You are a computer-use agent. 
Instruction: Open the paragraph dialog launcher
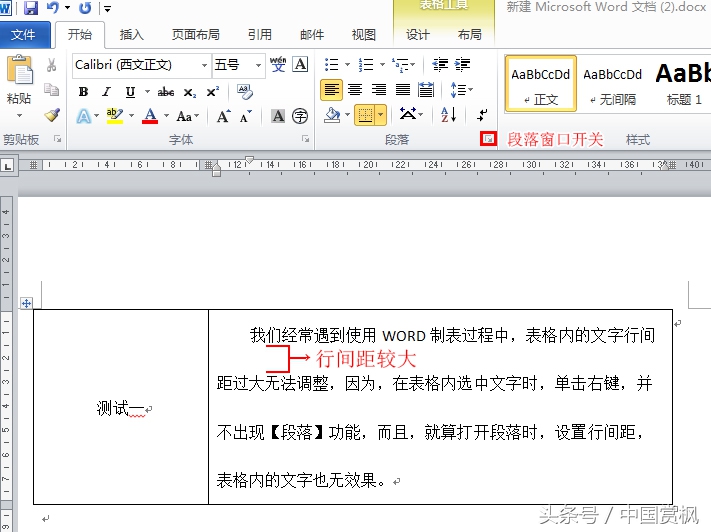pyautogui.click(x=488, y=139)
